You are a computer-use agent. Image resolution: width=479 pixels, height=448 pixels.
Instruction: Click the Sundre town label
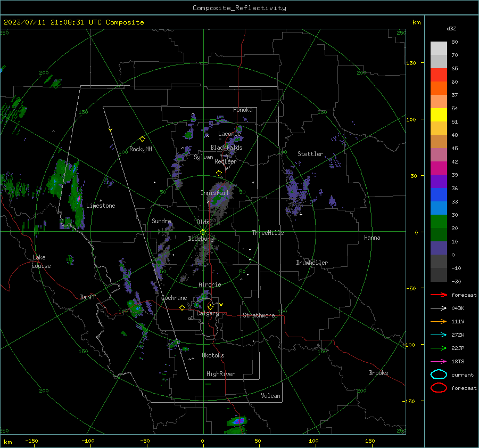tap(161, 221)
